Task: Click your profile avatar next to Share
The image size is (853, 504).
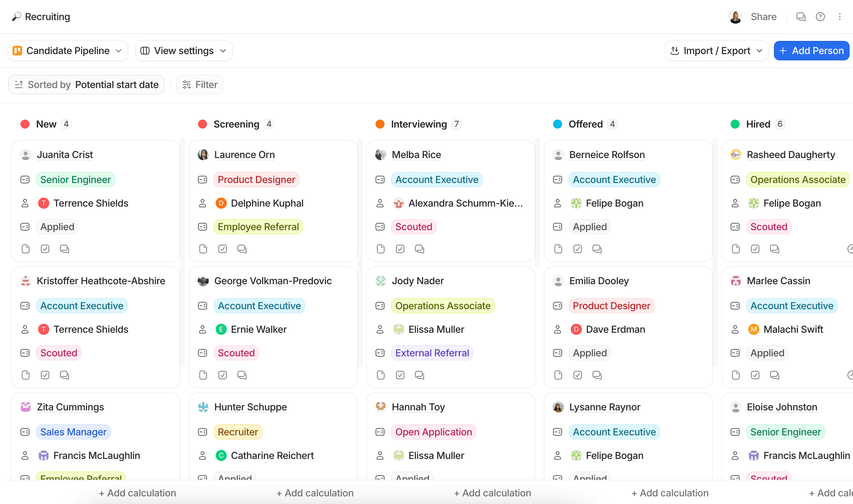Action: pyautogui.click(x=735, y=16)
